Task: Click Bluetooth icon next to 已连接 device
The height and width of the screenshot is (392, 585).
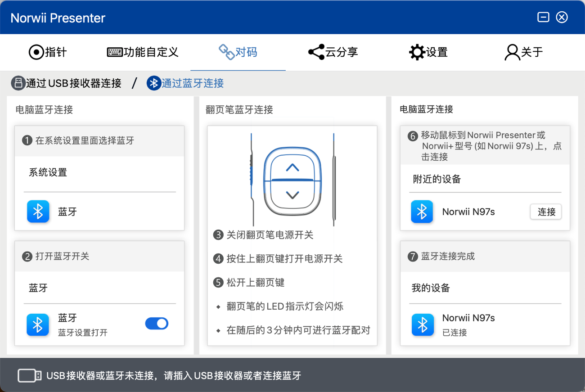Action: tap(423, 325)
